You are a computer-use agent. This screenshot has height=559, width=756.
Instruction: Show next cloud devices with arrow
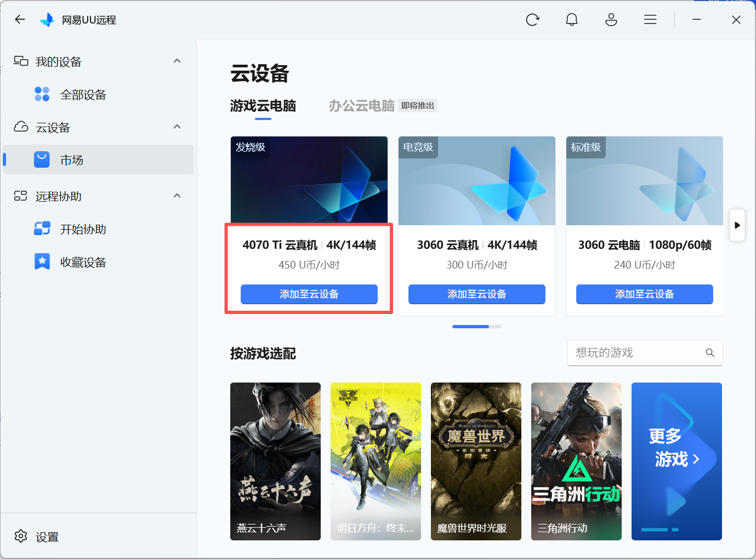pos(737,225)
